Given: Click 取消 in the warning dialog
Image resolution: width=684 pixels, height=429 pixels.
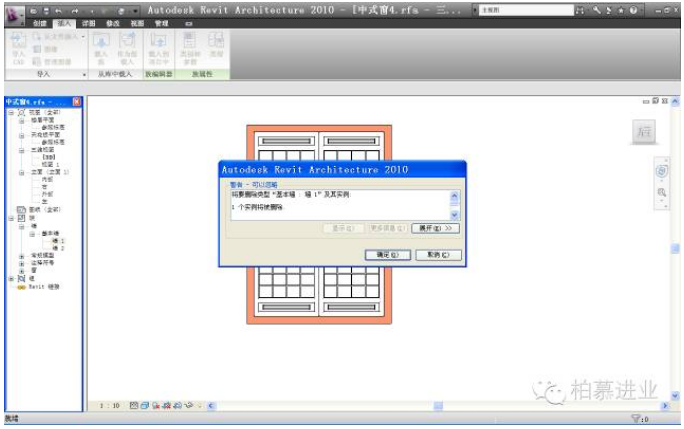Looking at the screenshot, I should 438,255.
